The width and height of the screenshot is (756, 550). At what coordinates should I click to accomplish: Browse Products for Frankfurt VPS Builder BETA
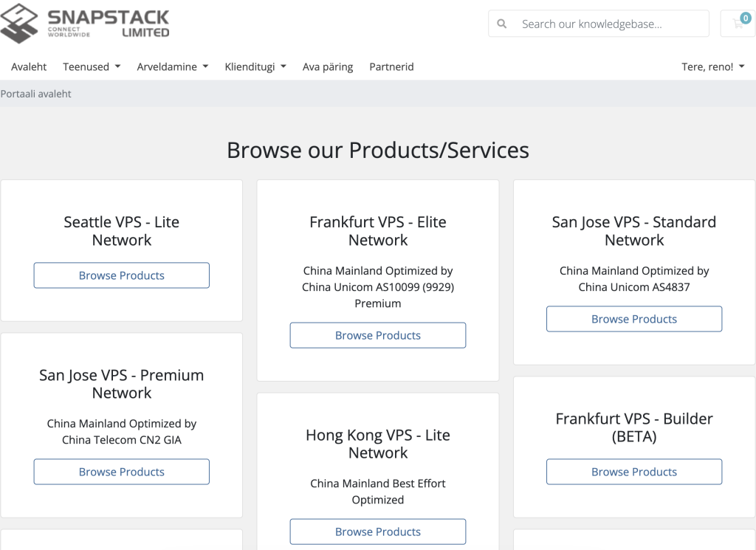(634, 472)
